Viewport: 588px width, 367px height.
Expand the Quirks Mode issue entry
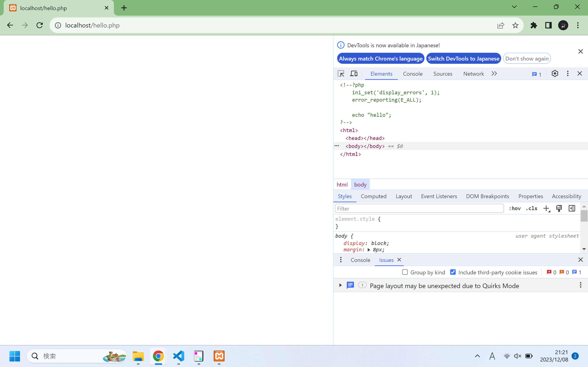tap(340, 285)
